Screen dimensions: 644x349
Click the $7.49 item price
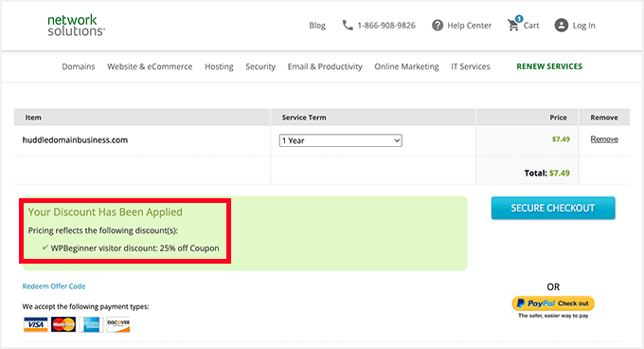561,139
